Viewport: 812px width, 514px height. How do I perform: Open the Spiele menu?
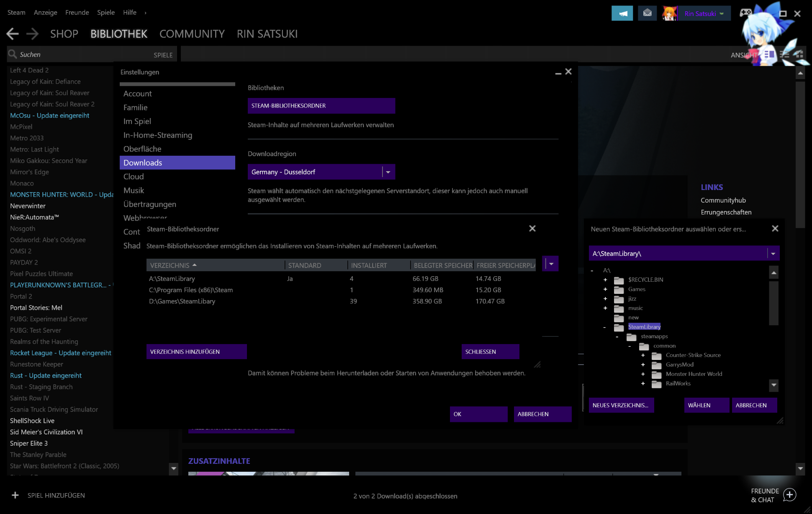pos(106,13)
